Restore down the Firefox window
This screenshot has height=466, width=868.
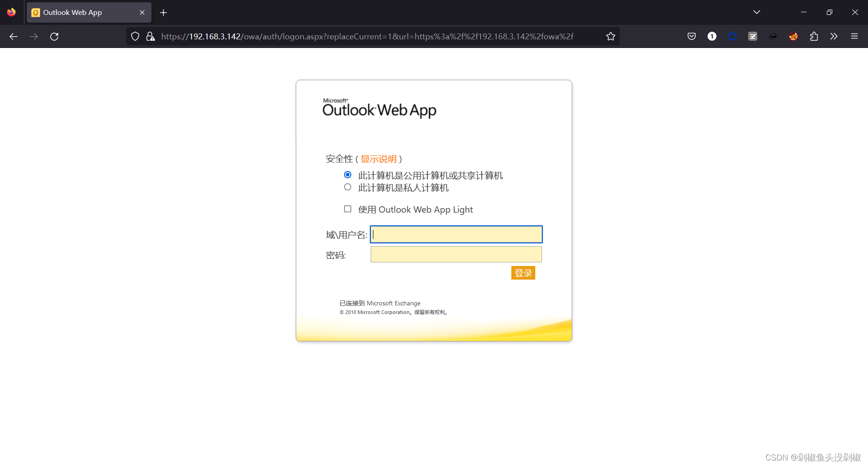pos(829,12)
